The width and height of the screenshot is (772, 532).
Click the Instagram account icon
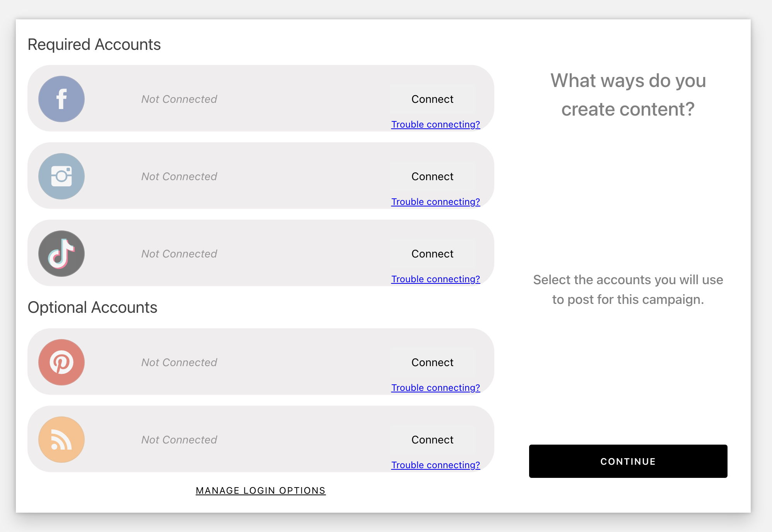pyautogui.click(x=61, y=176)
